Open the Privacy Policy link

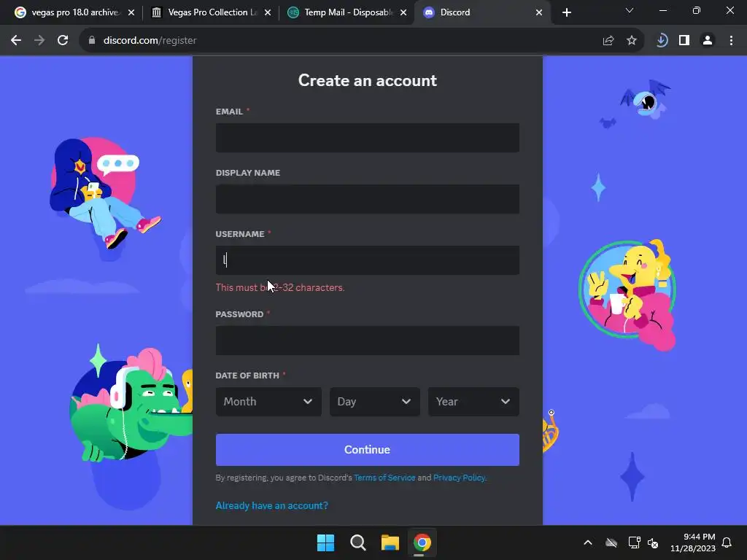(x=460, y=478)
